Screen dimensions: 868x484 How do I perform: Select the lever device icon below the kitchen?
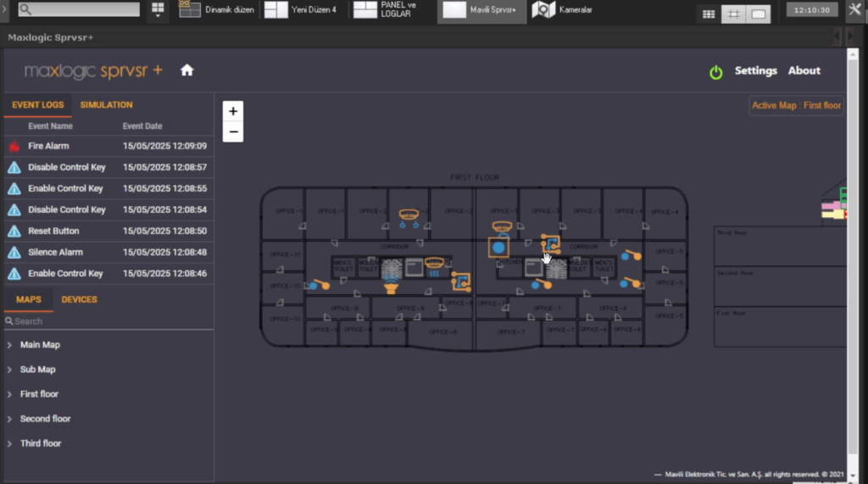542,284
